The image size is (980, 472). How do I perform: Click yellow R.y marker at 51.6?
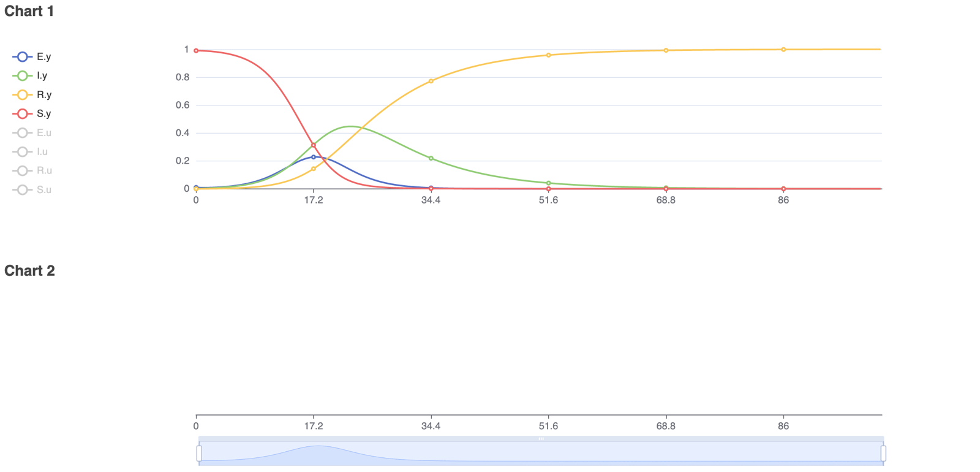tap(549, 55)
